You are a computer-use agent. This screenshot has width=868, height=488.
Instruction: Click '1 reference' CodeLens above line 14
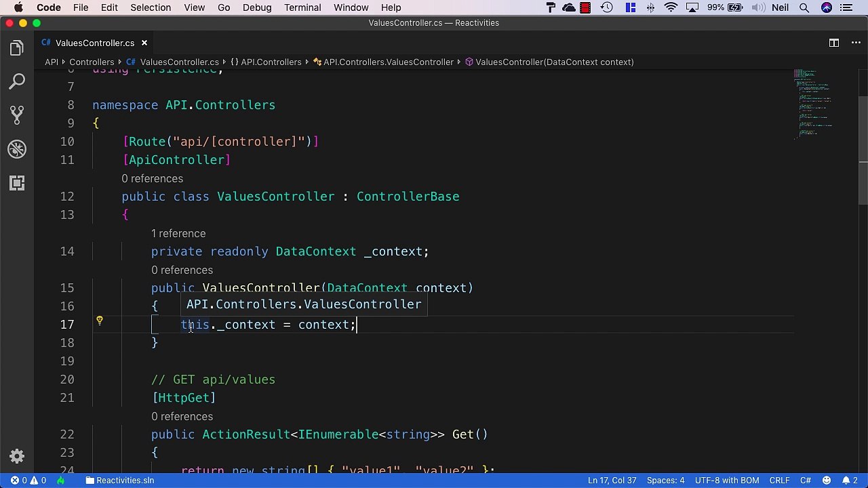click(x=178, y=233)
